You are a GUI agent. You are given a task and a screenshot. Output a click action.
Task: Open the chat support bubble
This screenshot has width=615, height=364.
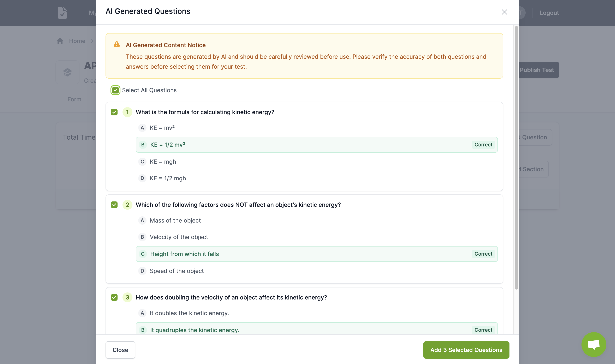pos(593,344)
